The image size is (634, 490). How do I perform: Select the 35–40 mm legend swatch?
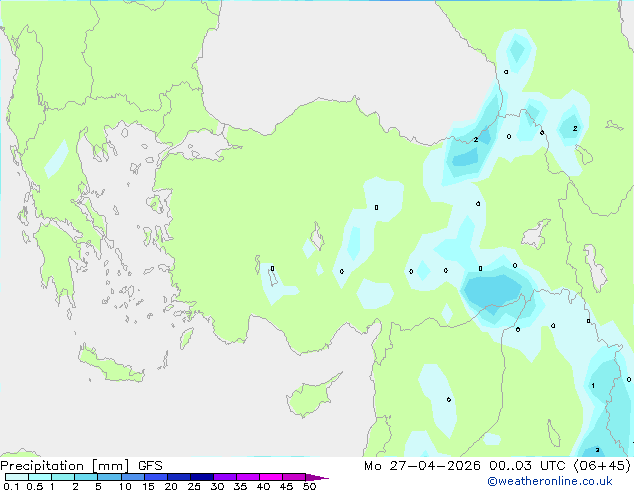(248, 477)
